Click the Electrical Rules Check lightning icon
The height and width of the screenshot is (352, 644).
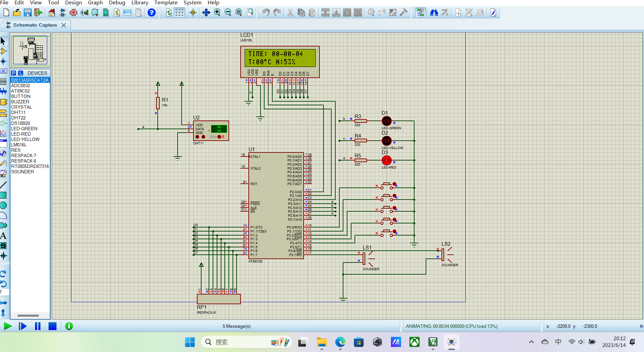coord(493,13)
